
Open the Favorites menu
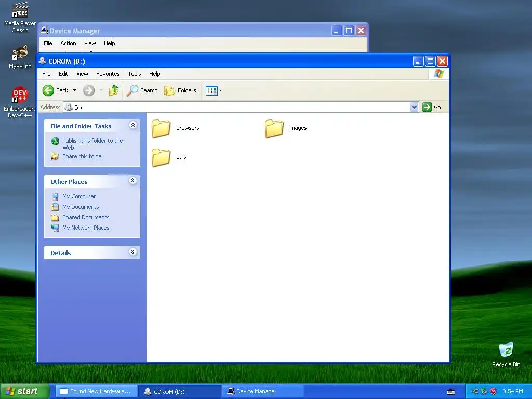(108, 74)
